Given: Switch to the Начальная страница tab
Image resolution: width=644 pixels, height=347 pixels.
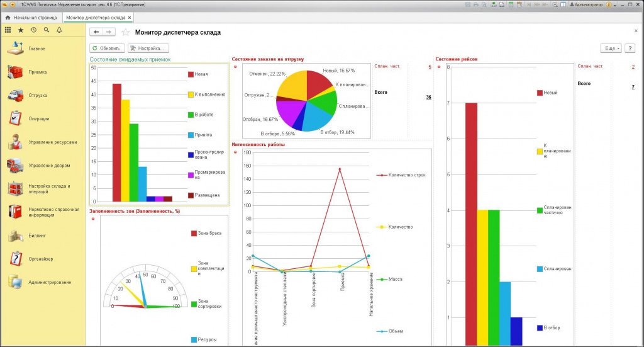Looking at the screenshot, I should point(31,18).
